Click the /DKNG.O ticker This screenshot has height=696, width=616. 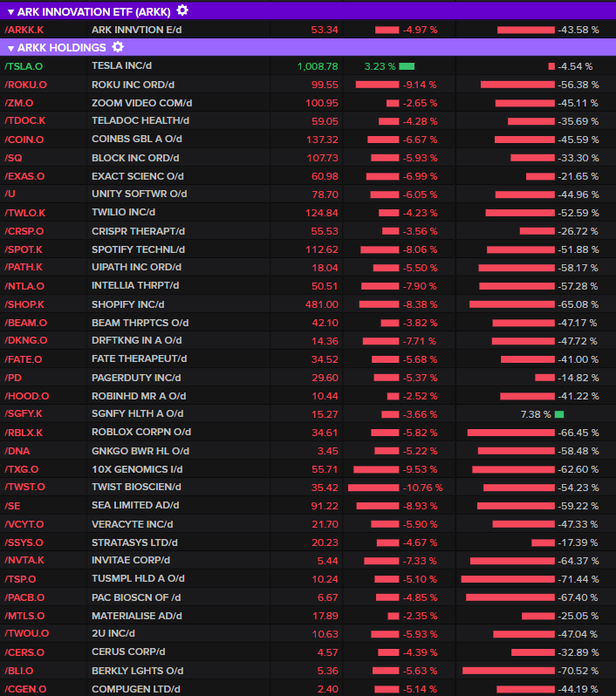pyautogui.click(x=26, y=340)
